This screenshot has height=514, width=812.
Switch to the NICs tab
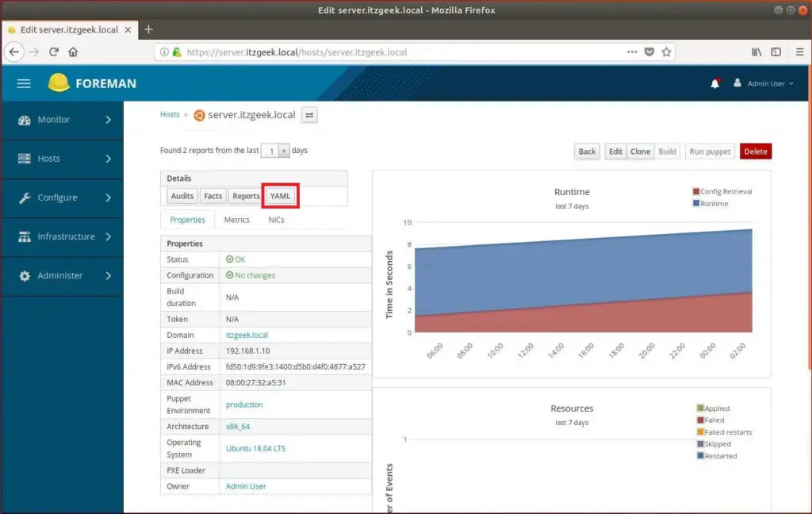[x=276, y=220]
